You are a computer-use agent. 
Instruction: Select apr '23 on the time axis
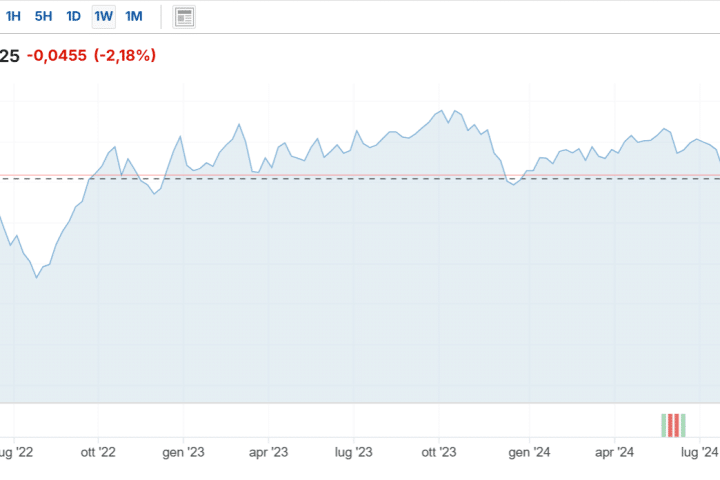268,453
